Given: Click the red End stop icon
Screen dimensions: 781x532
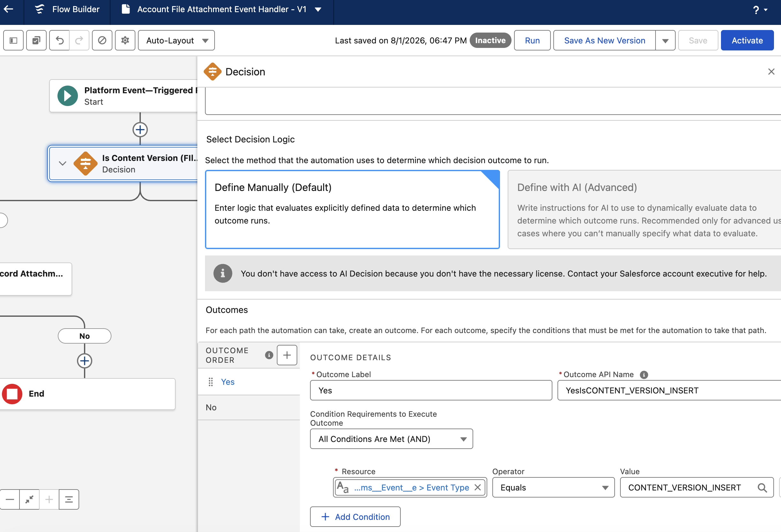Looking at the screenshot, I should (12, 394).
